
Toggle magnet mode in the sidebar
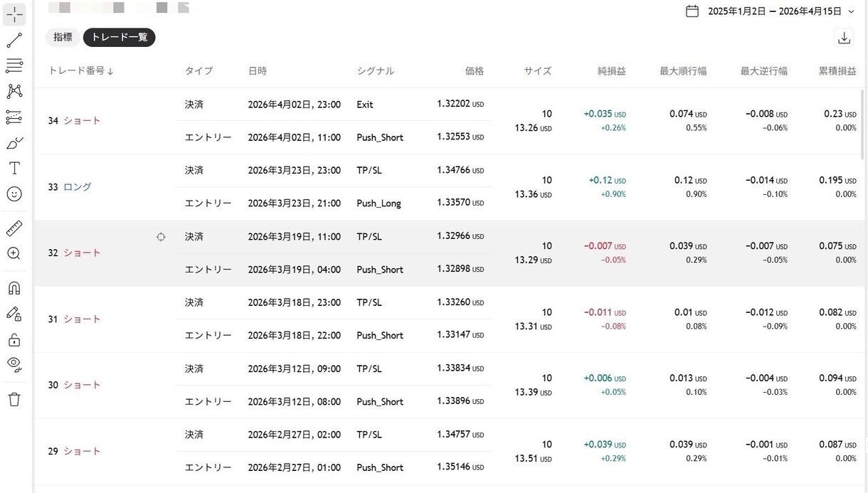[x=14, y=288]
